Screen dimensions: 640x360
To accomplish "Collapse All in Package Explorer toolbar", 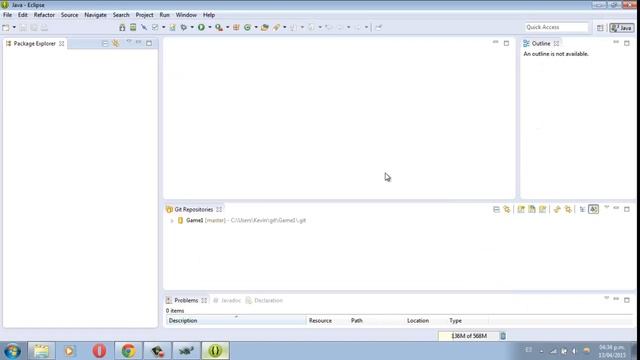I will (104, 43).
